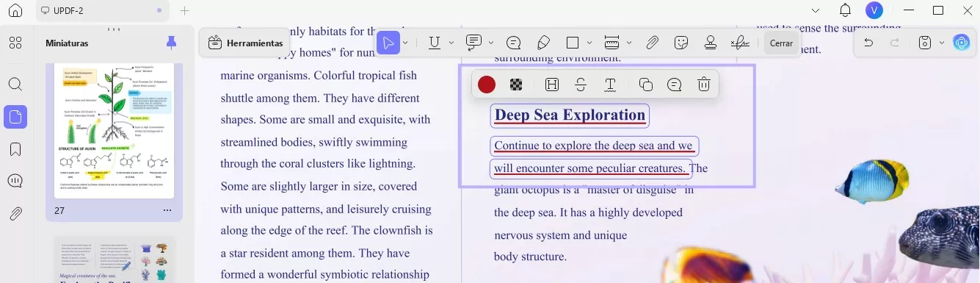Screen dimensions: 980x283
Task: Select the text comment callout tool
Action: (474, 42)
